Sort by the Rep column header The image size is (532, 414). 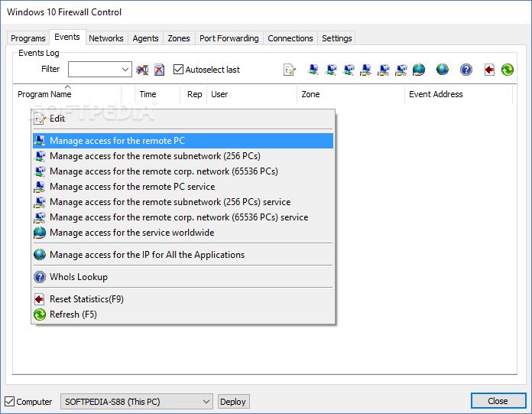[x=193, y=94]
